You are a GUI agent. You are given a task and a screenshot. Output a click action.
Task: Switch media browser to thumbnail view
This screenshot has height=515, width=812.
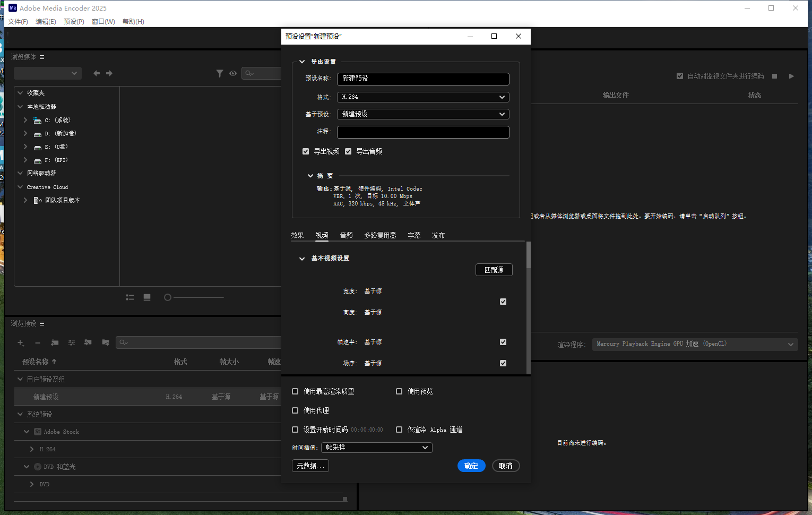point(147,297)
